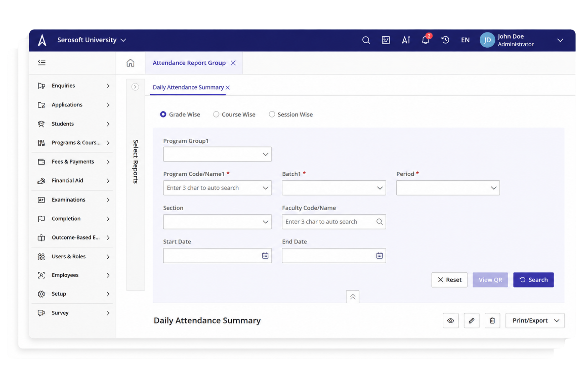Click the eye view icon button
This screenshot has width=588, height=392.
coord(450,320)
